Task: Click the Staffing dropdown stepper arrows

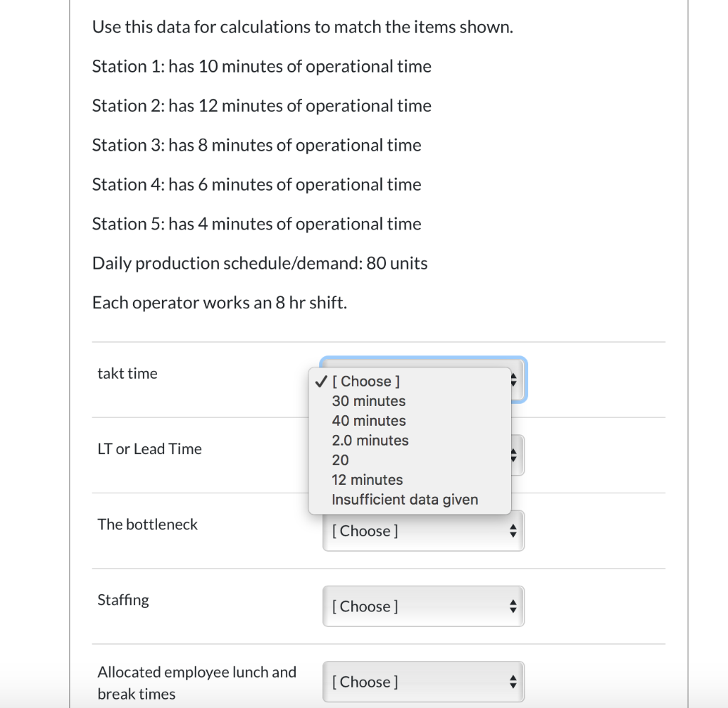Action: click(x=513, y=606)
